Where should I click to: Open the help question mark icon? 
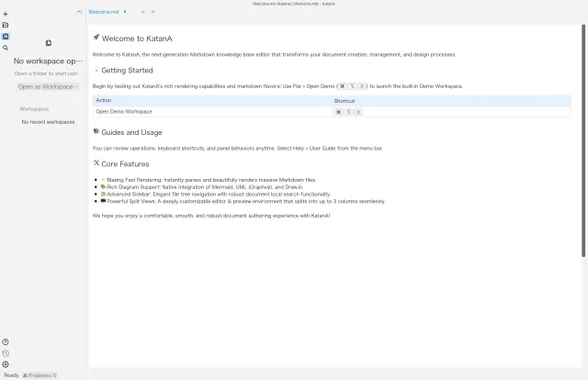(6, 341)
